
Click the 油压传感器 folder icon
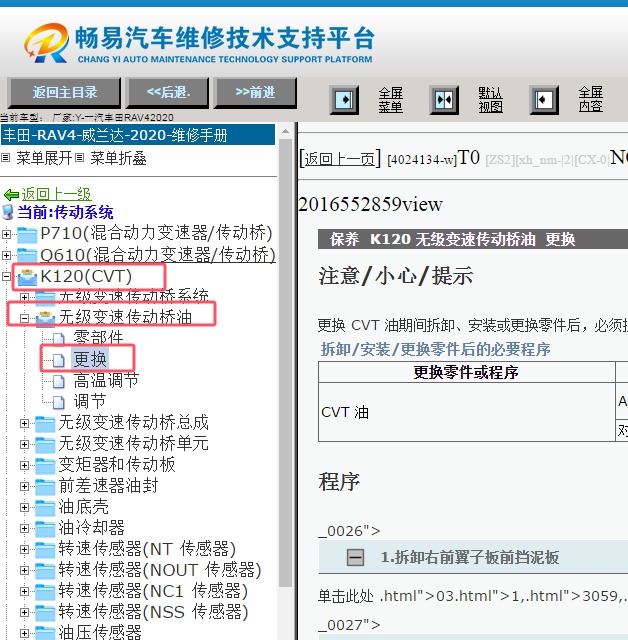point(45,633)
